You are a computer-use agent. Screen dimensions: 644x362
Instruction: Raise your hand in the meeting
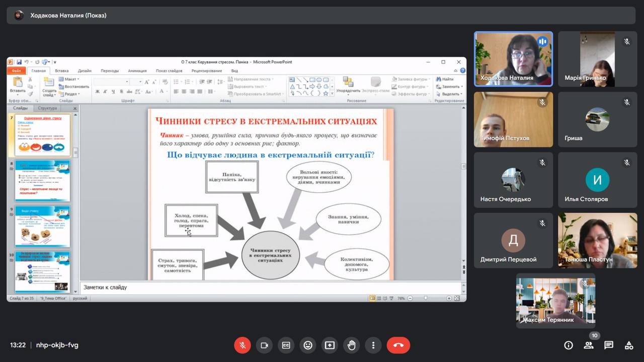point(352,345)
